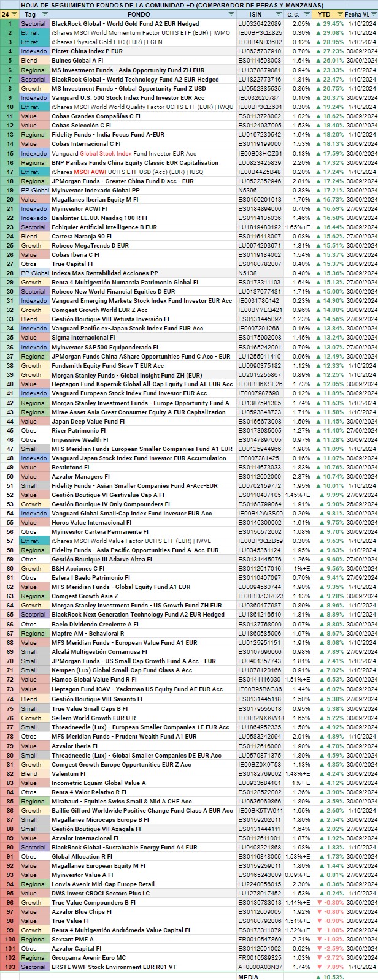
Task: Select 'ERSTE WWF Stock Environment EUR R01 VT' cell
Action: (142, 967)
